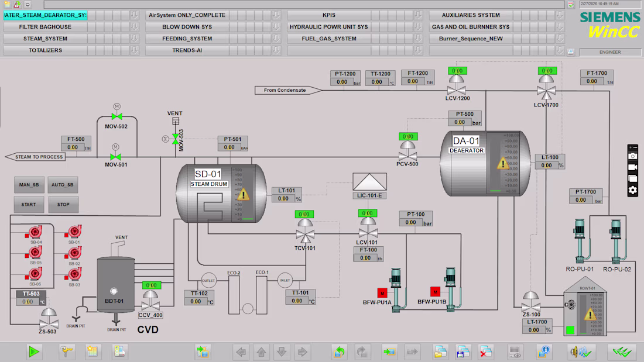Click the delete picture red X icon

coord(485,351)
